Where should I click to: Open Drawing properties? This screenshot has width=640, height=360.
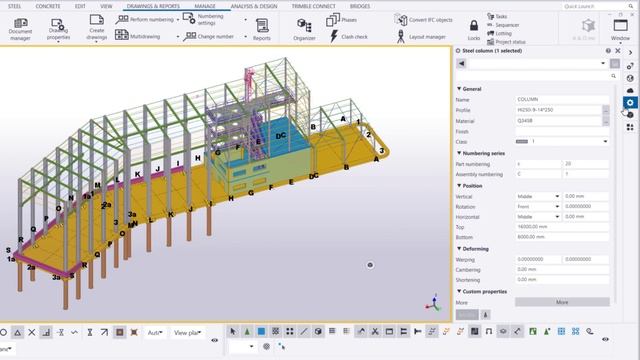tap(58, 29)
